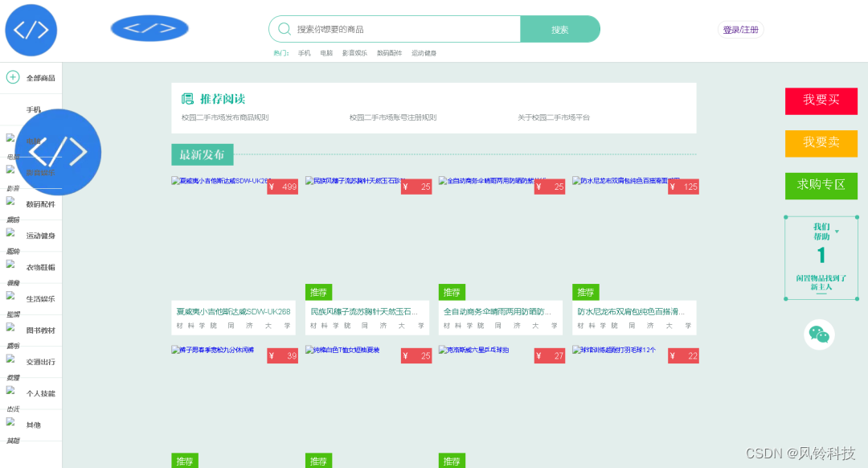Expand the 我们帮助 dropdown arrow
The height and width of the screenshot is (468, 868).
(x=837, y=232)
